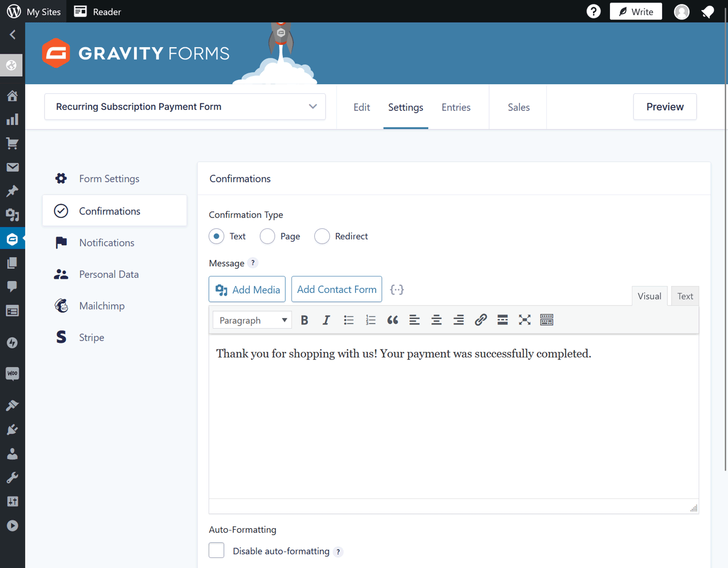Click the Add Media button
The width and height of the screenshot is (728, 568).
click(x=247, y=289)
